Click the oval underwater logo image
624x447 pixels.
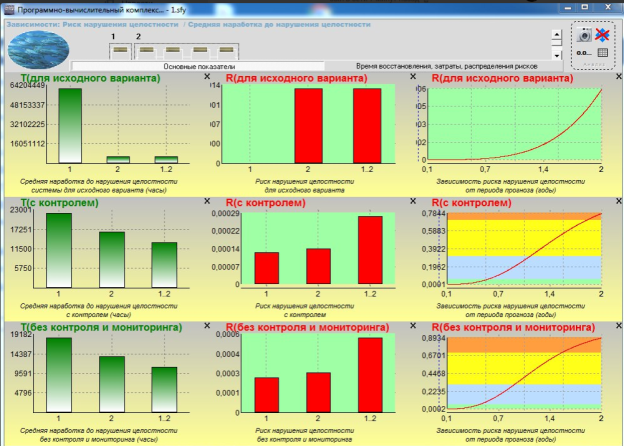pos(38,49)
